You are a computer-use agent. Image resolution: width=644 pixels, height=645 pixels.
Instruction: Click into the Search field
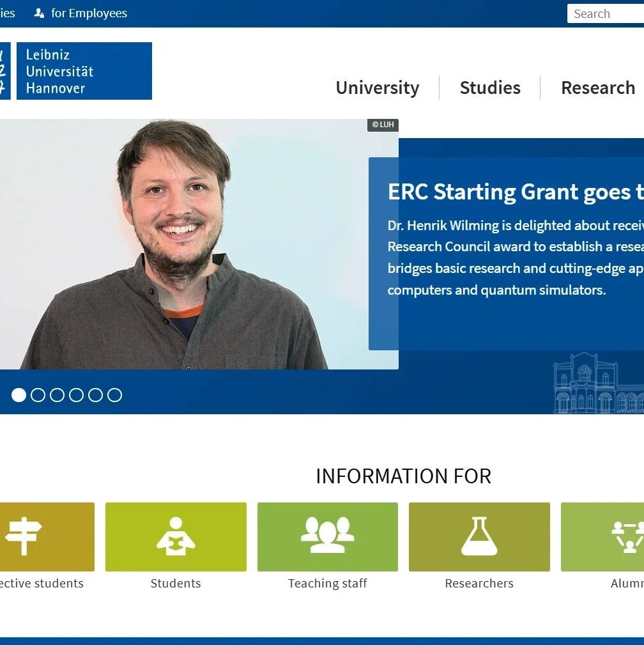605,13
